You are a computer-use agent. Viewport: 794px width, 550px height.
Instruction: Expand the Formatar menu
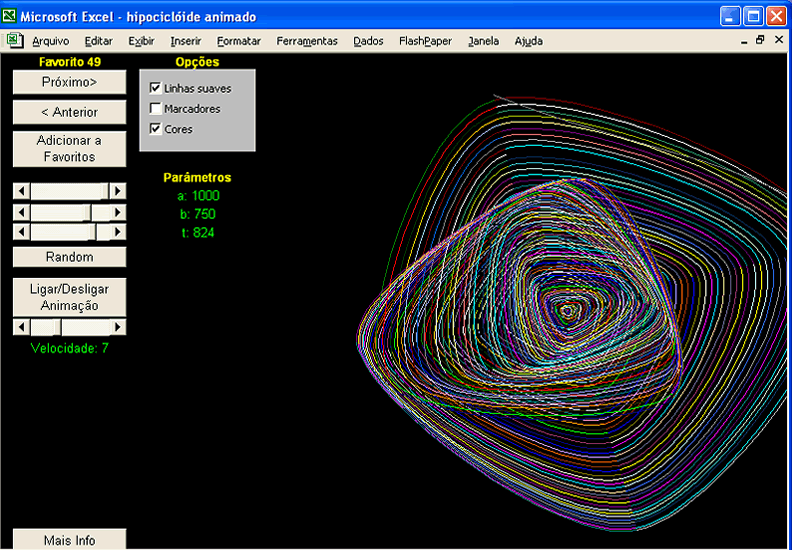pos(238,41)
